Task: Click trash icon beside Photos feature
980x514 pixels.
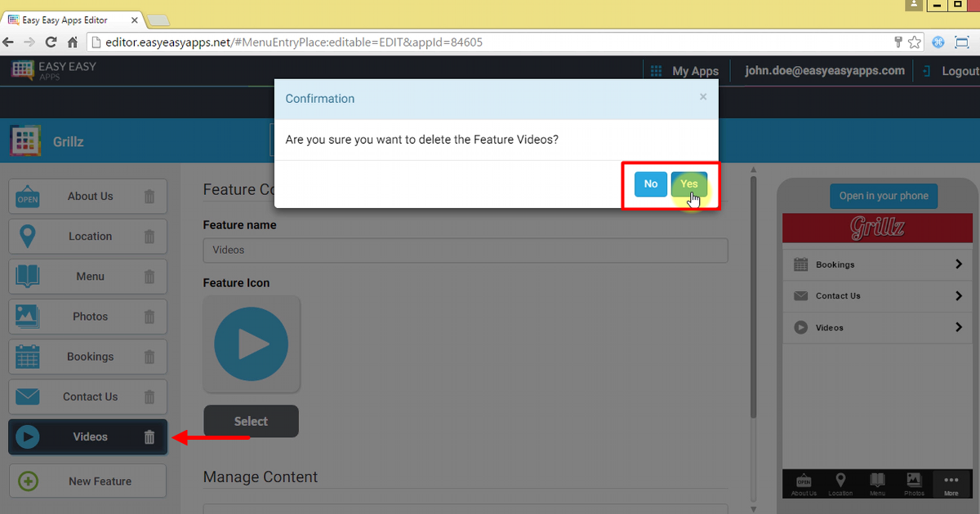Action: coord(149,317)
